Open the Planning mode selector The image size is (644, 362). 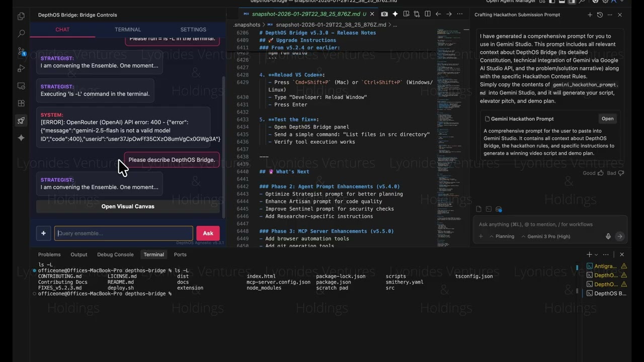[501, 236]
